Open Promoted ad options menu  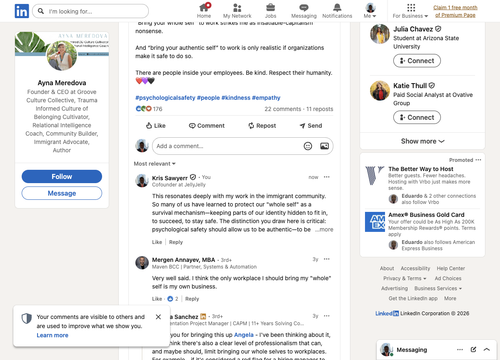pos(478,160)
